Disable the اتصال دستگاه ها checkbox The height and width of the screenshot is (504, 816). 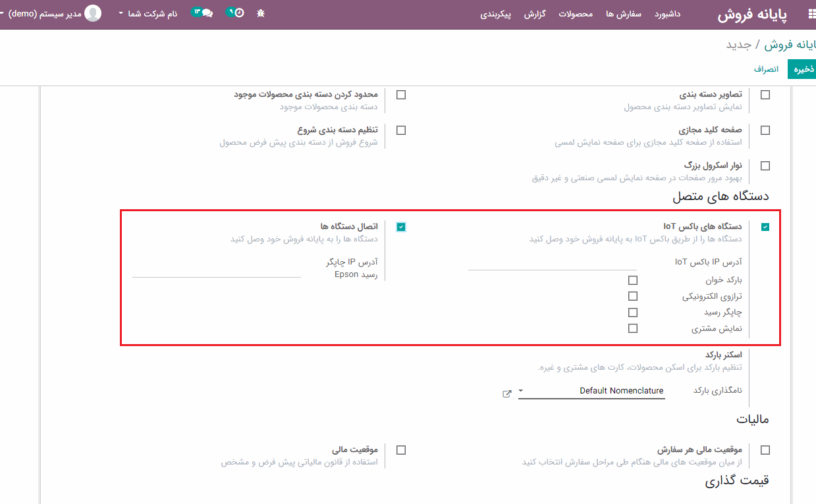coord(401,227)
